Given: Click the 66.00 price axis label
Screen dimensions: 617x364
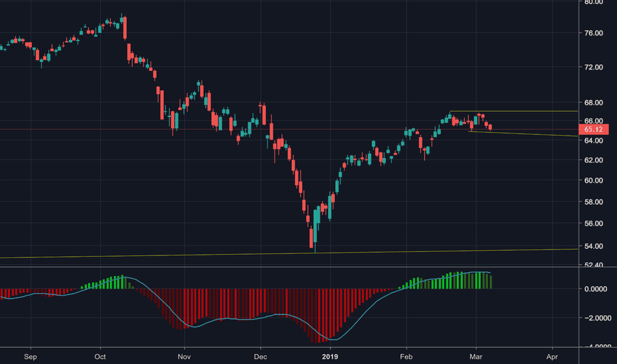Looking at the screenshot, I should click(594, 121).
